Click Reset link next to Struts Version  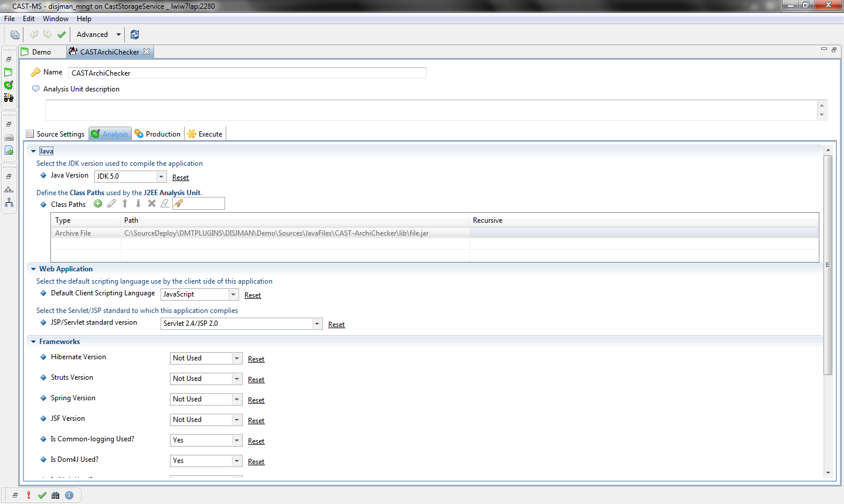256,380
